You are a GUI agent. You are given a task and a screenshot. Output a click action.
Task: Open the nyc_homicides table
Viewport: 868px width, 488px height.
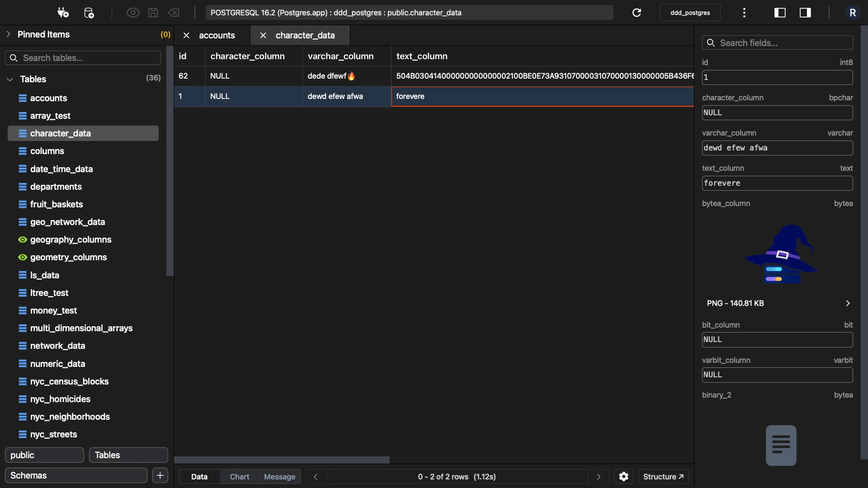tap(83, 399)
